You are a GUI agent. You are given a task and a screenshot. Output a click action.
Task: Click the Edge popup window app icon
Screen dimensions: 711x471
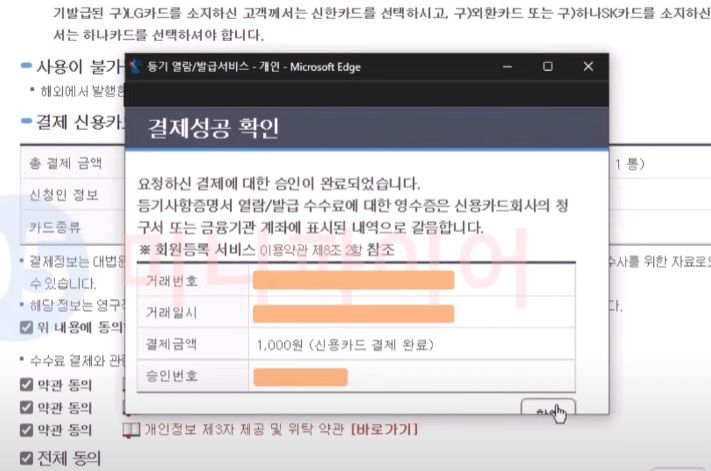pyautogui.click(x=136, y=67)
